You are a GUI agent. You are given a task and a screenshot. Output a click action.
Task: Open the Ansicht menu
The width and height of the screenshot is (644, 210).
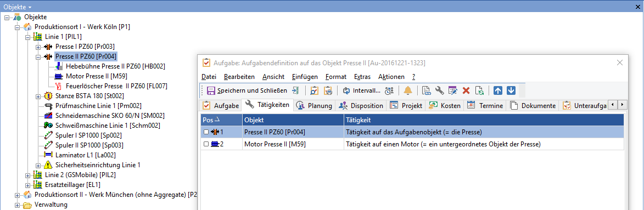pyautogui.click(x=273, y=77)
